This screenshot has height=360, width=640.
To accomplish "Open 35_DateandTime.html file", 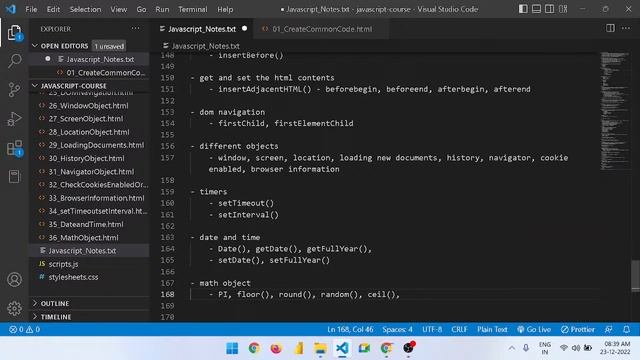I will (x=89, y=224).
